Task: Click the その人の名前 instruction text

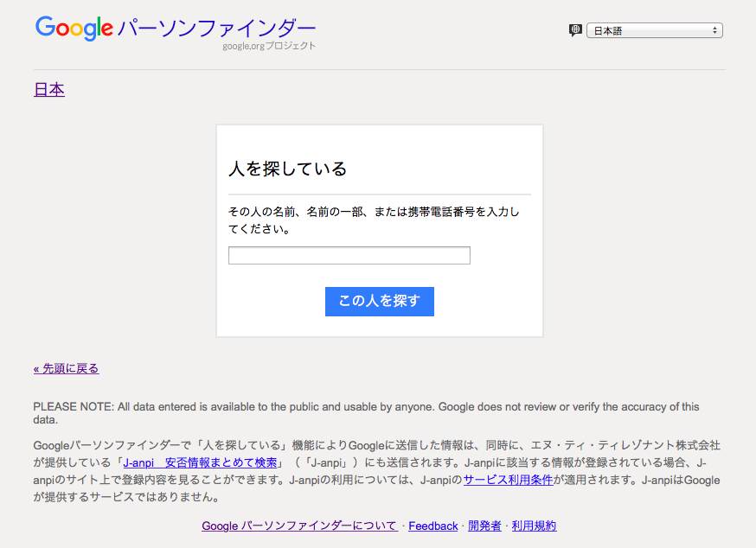Action: pos(374,220)
